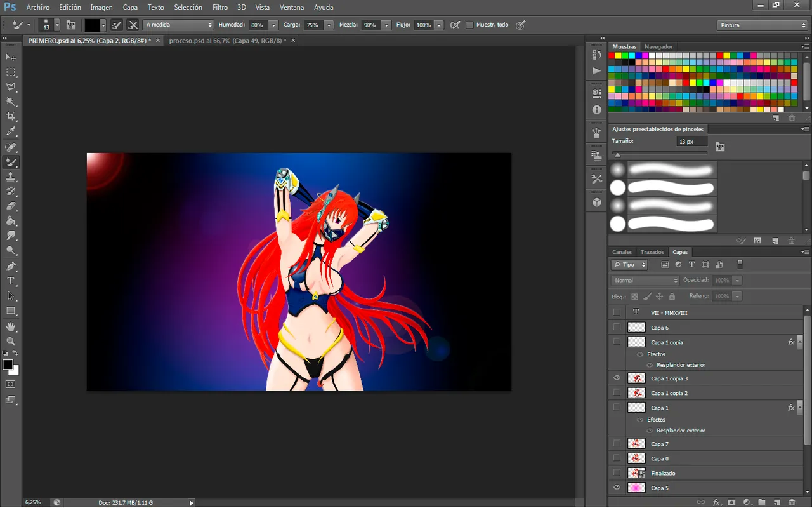Click current brush load color swatch
812x508 pixels.
(x=93, y=25)
